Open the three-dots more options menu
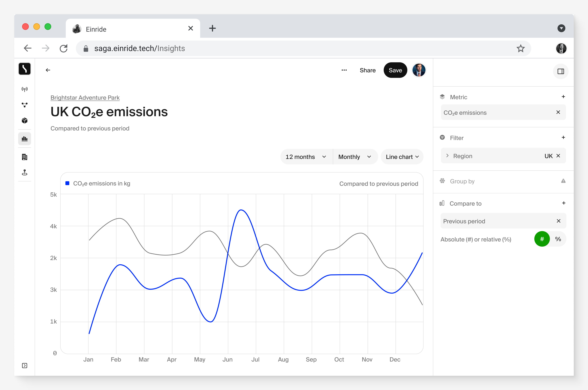Image resolution: width=588 pixels, height=390 pixels. click(x=344, y=70)
